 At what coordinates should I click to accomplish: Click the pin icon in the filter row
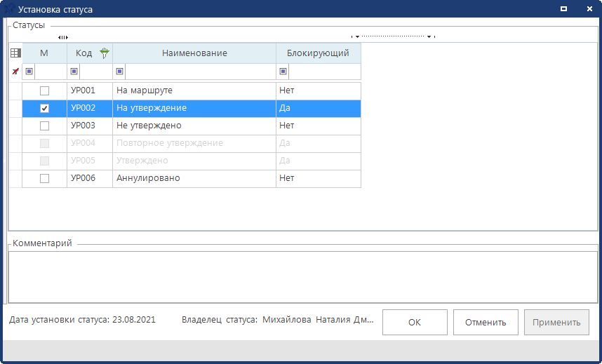click(x=15, y=72)
